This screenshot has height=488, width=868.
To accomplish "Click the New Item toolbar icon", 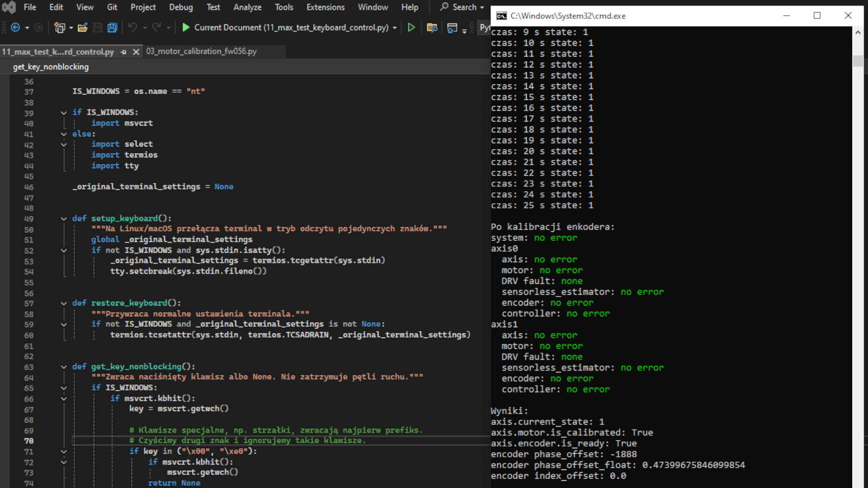I will coord(59,28).
